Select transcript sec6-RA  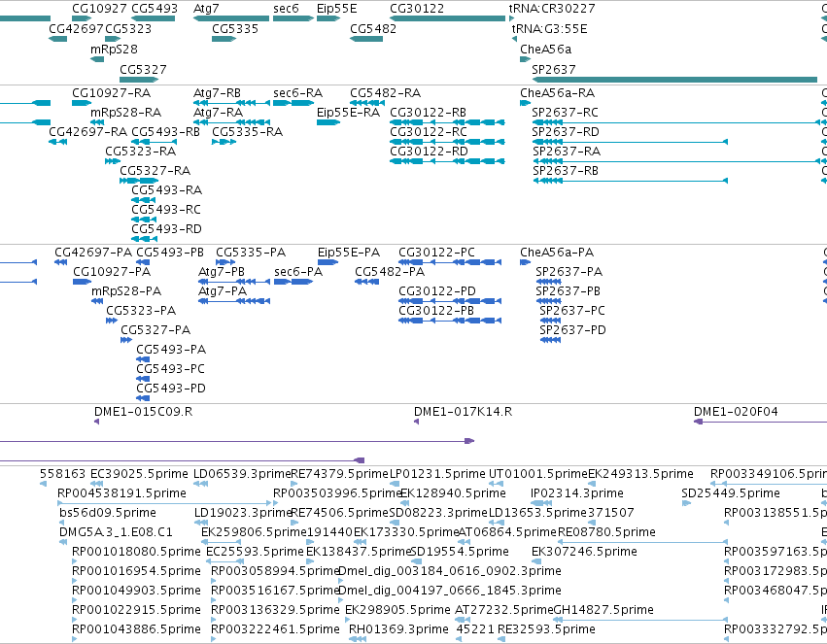tap(293, 103)
